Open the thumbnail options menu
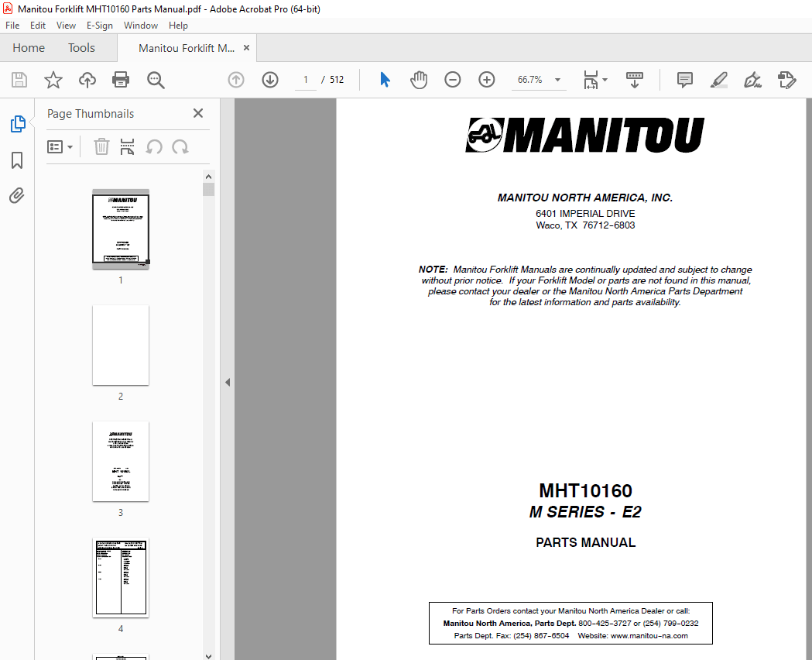The image size is (812, 660). pyautogui.click(x=60, y=146)
